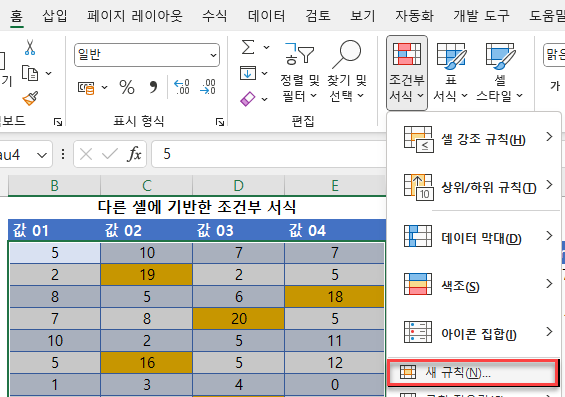The height and width of the screenshot is (397, 565).
Task: Open the Copy options arrow
Action: [x=48, y=73]
